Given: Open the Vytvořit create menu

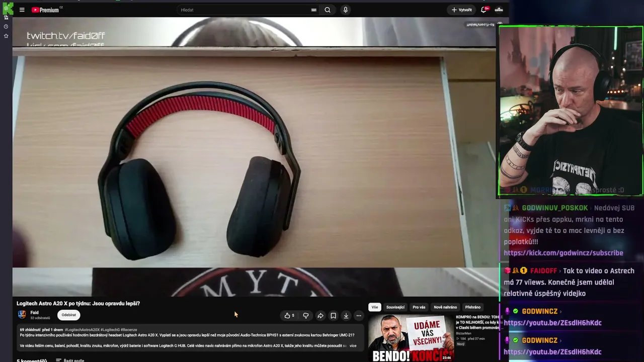Looking at the screenshot, I should [x=461, y=10].
